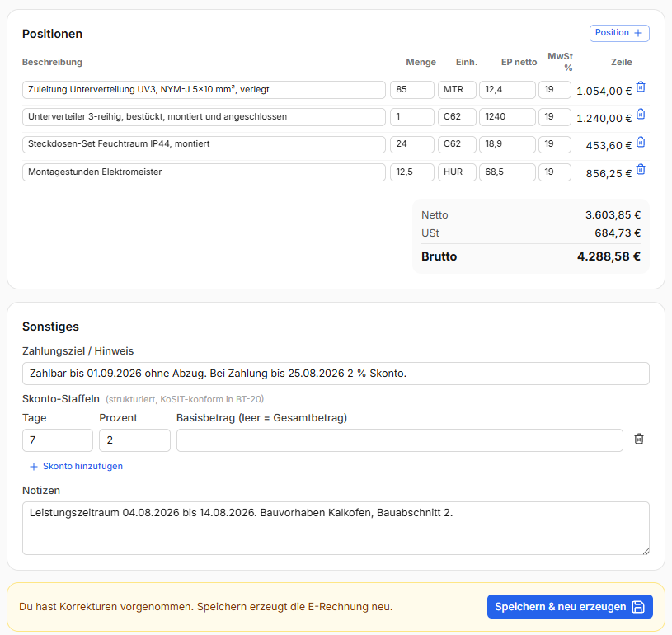Viewport: 672px width, 635px height.
Task: Delete the Montagestunden Elektromeister position
Action: coord(641,170)
